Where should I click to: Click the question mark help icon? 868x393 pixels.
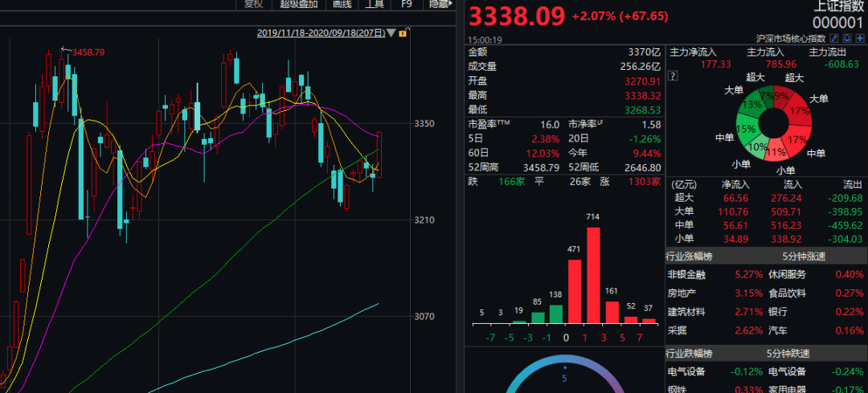point(673,76)
